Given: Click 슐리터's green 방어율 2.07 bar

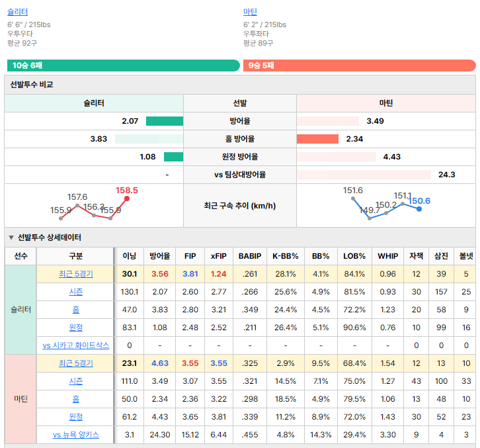Looking at the screenshot, I should [x=165, y=121].
